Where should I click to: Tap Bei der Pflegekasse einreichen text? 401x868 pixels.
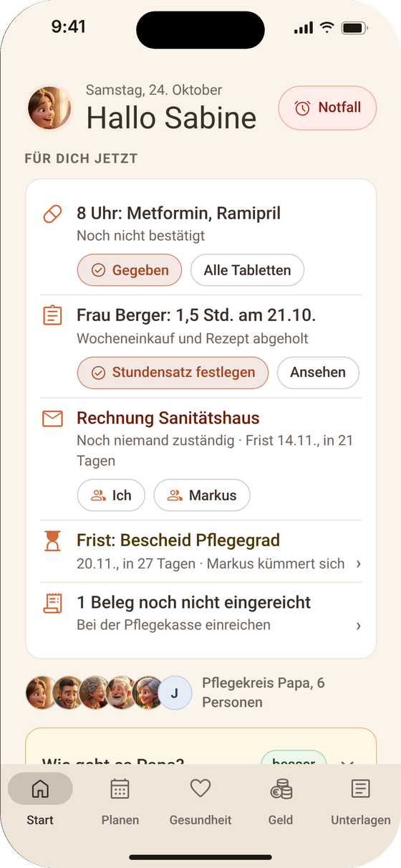(x=174, y=625)
